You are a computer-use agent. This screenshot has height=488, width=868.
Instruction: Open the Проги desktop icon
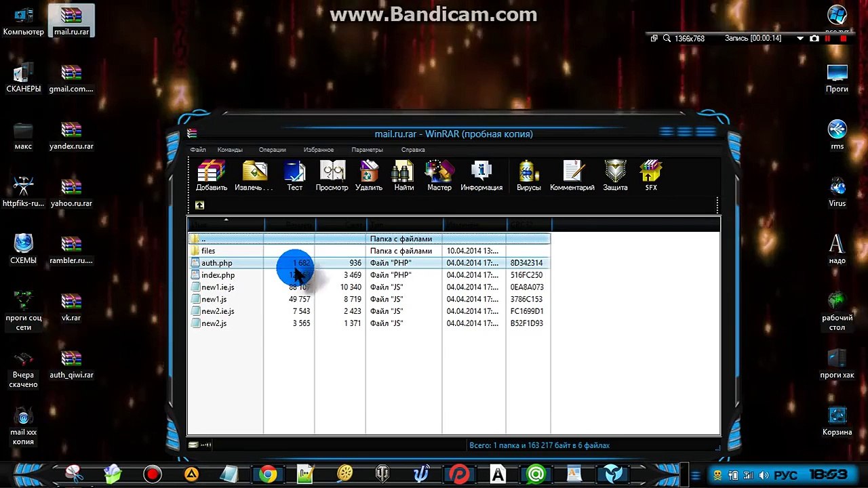pyautogui.click(x=837, y=79)
